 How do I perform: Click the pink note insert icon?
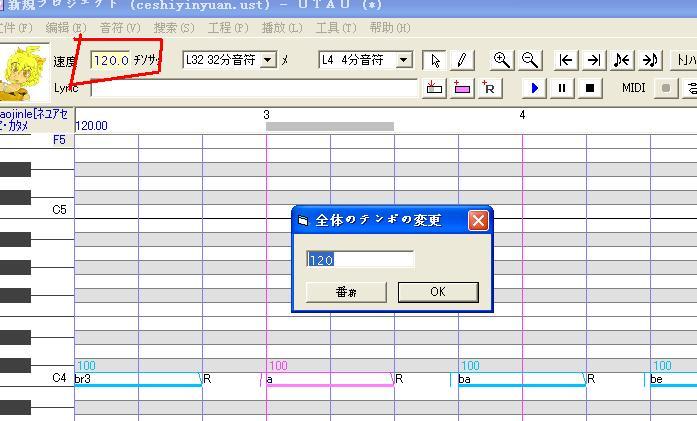[x=462, y=88]
